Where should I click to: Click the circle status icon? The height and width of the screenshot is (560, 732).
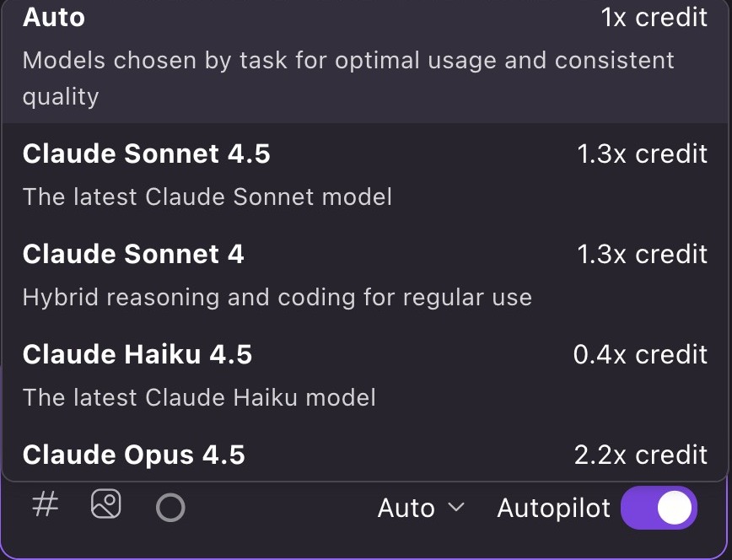170,508
